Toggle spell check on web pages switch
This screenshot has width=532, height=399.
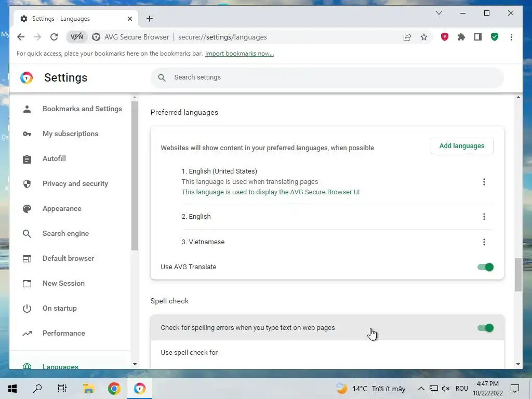pos(486,328)
